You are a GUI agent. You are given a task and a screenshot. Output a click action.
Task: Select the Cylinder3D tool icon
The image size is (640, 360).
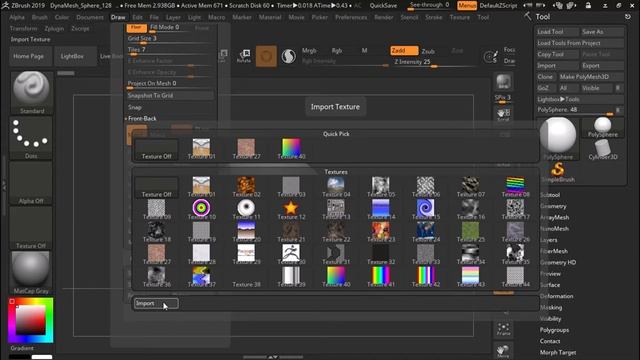603,150
